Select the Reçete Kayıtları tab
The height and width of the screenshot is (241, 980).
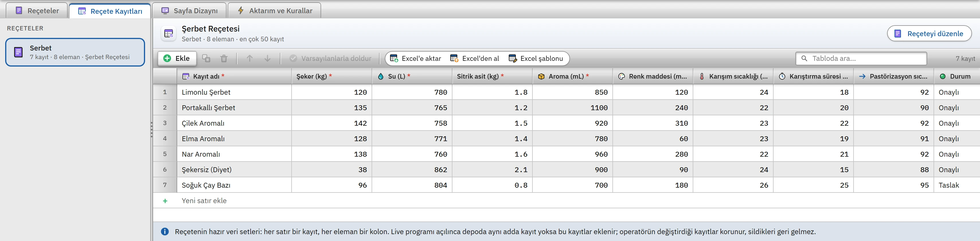pos(110,11)
